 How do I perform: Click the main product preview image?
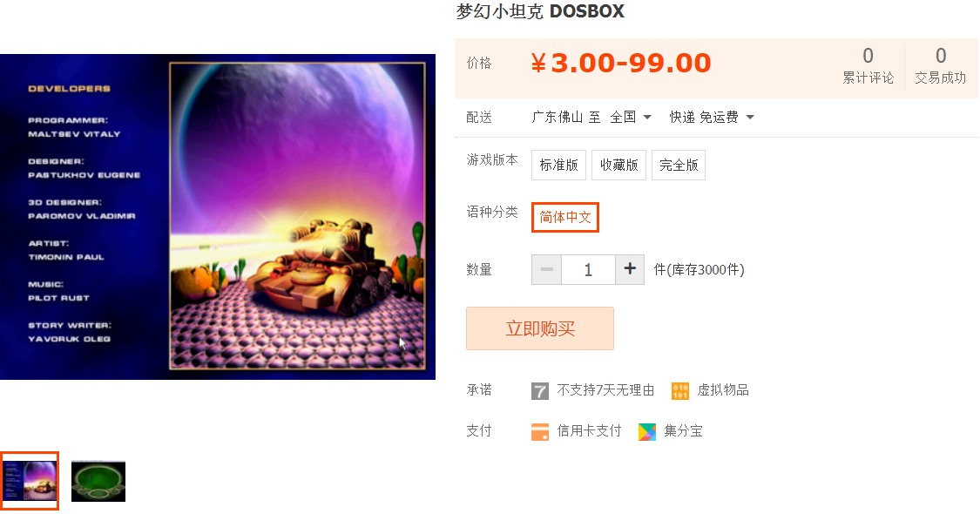tap(218, 216)
